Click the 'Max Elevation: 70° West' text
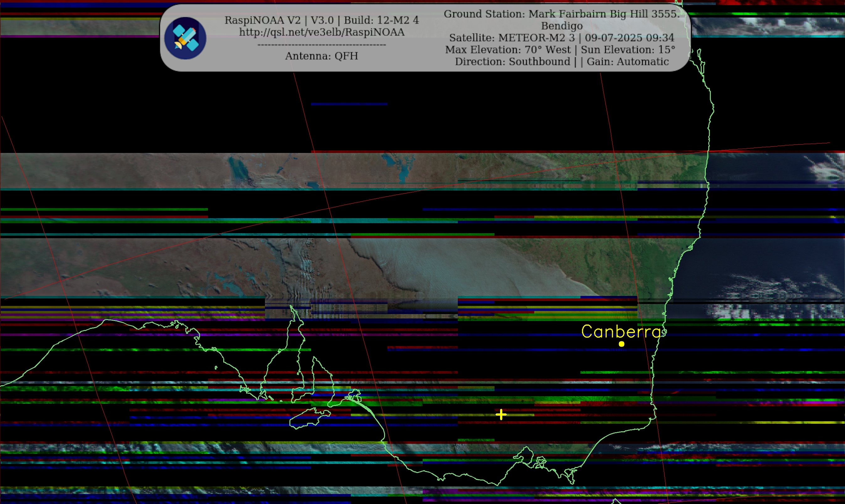The width and height of the screenshot is (845, 504). pyautogui.click(x=508, y=50)
